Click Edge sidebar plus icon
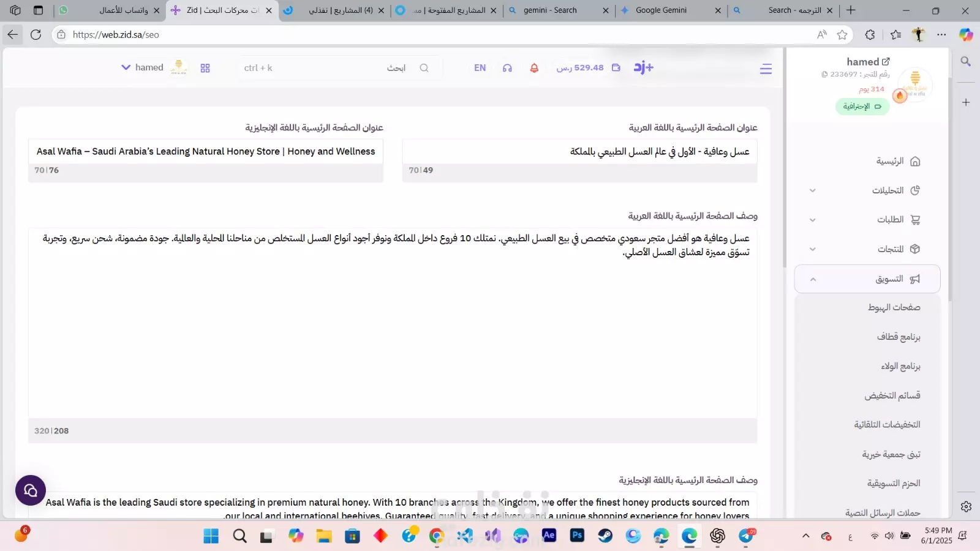Viewport: 980px width, 551px height. [x=966, y=102]
